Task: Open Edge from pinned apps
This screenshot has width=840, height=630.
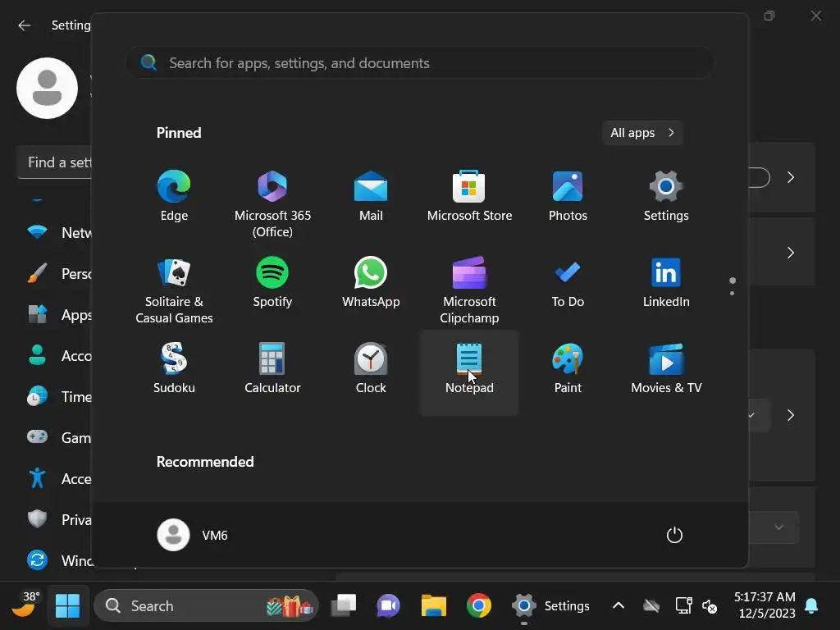Action: click(x=174, y=196)
